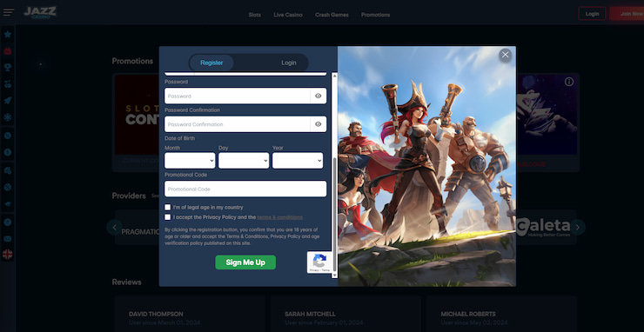Screen dimensions: 644x332
Task: Open the cherries slots sidebar icon
Action: pos(7,84)
